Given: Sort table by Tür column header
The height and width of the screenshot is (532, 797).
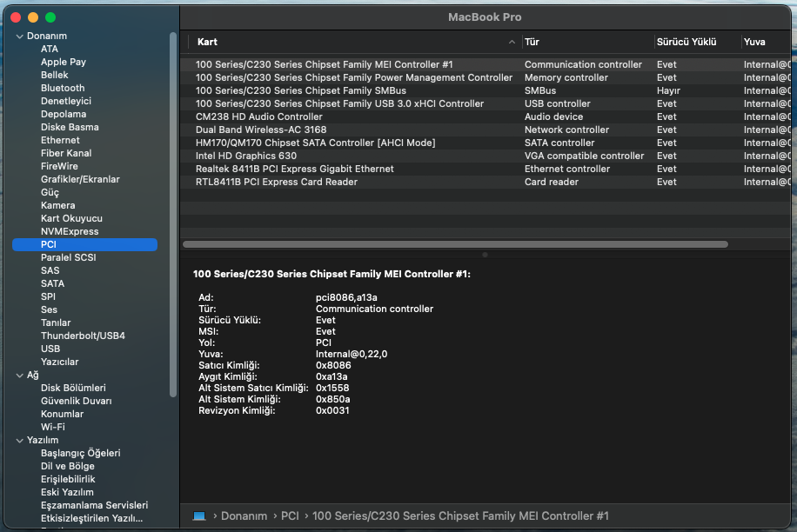Looking at the screenshot, I should [532, 42].
